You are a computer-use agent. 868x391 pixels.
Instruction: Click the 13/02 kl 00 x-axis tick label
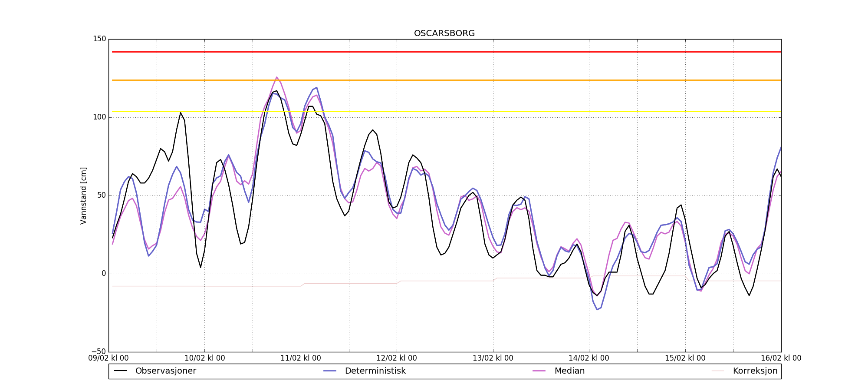(x=493, y=358)
